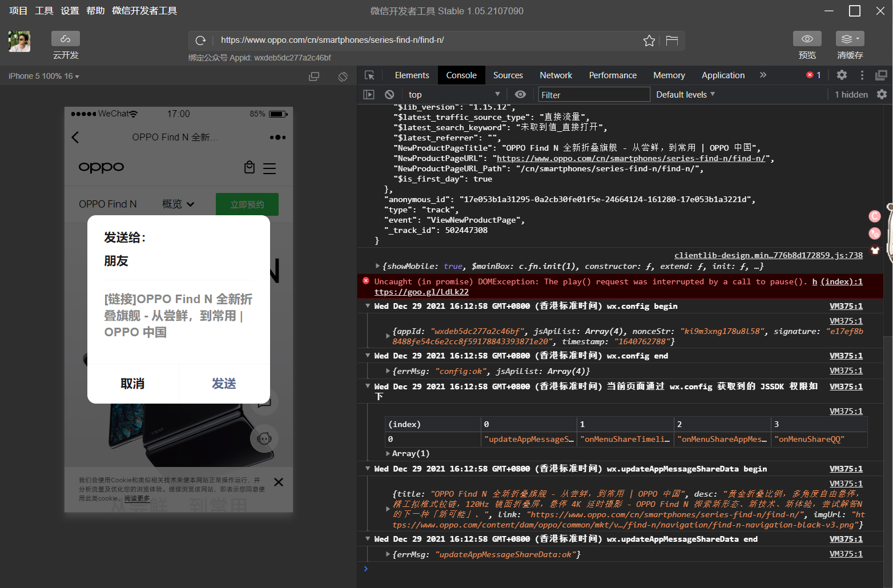The height and width of the screenshot is (588, 893).
Task: Clear the console with the ban icon
Action: (x=389, y=95)
